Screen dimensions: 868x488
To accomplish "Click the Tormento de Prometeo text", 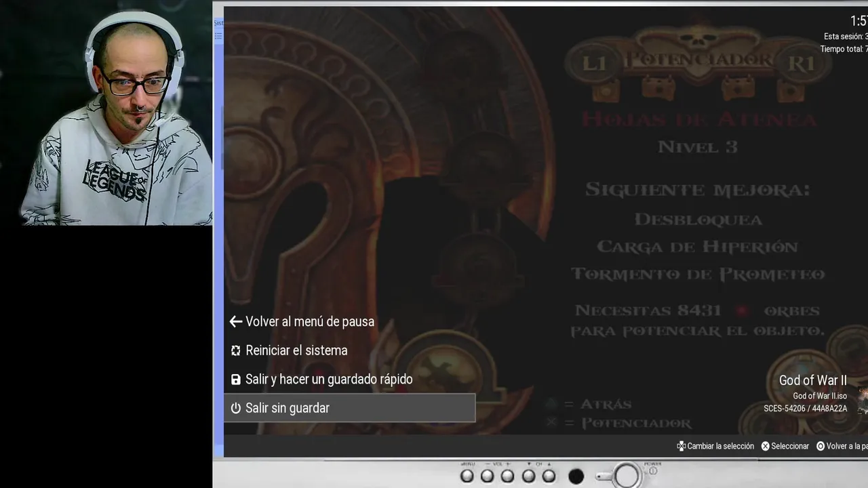I will (698, 274).
